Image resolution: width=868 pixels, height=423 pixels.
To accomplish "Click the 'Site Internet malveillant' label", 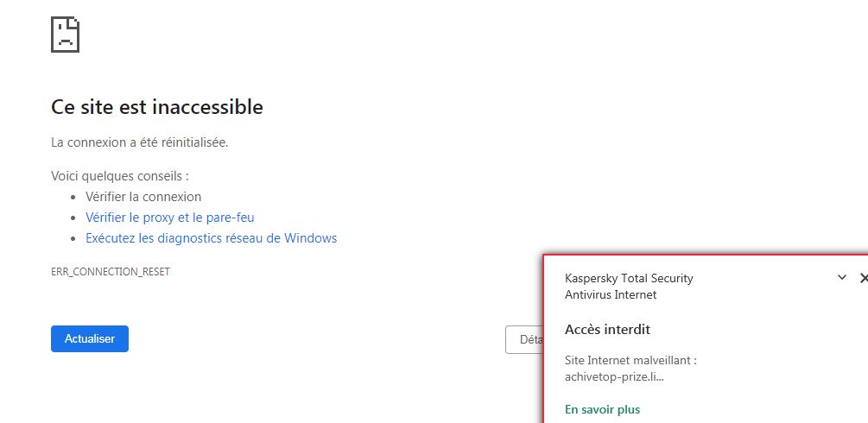I will [x=630, y=360].
